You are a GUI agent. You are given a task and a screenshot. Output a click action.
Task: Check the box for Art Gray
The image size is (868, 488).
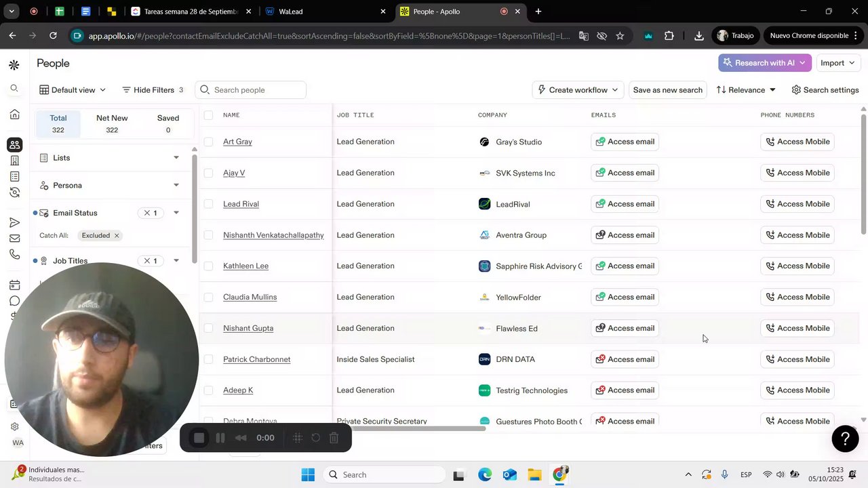click(208, 142)
